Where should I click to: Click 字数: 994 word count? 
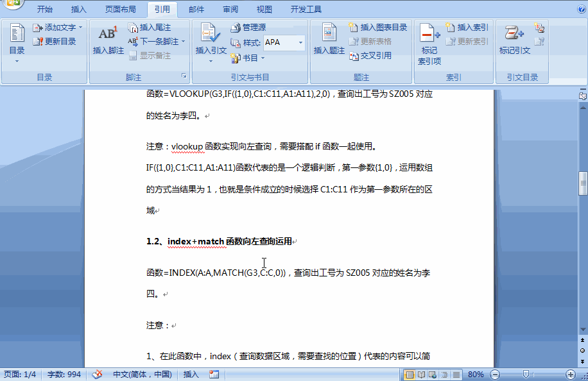(64, 374)
